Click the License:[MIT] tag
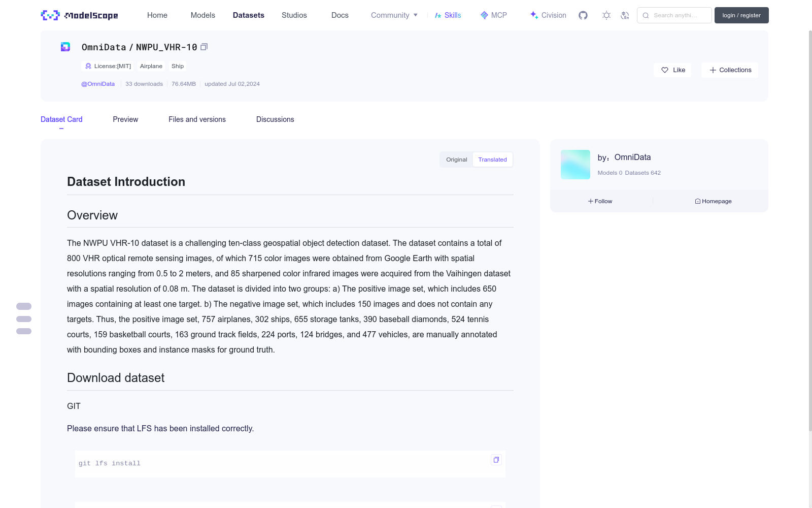The height and width of the screenshot is (508, 812). pos(108,66)
